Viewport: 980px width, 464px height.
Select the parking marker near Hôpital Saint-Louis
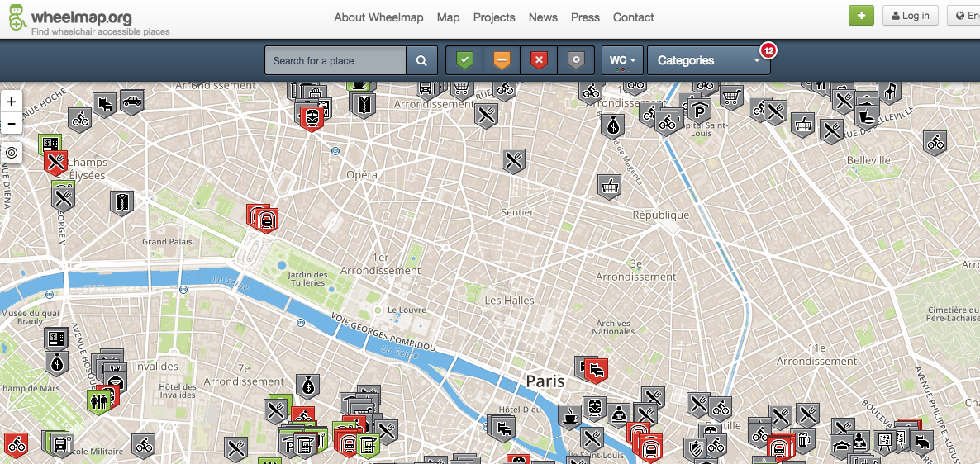click(699, 111)
